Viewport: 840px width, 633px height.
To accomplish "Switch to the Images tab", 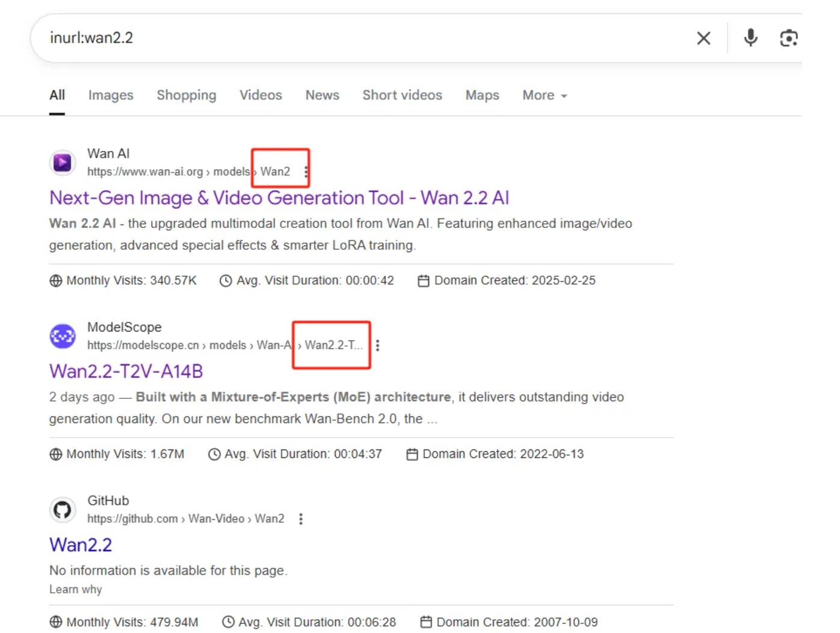I will pyautogui.click(x=111, y=95).
